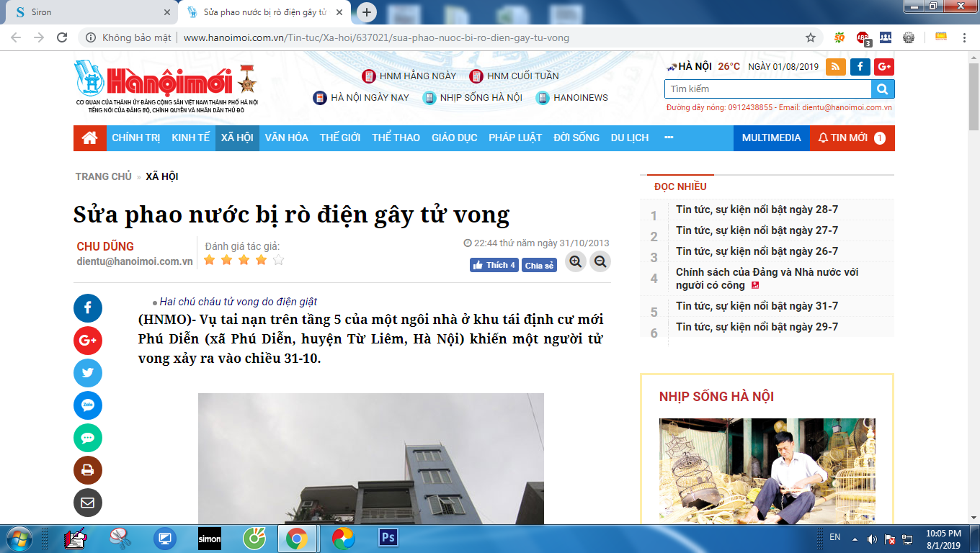The width and height of the screenshot is (980, 553).
Task: Click TIN MỚI notifications button
Action: coord(852,138)
